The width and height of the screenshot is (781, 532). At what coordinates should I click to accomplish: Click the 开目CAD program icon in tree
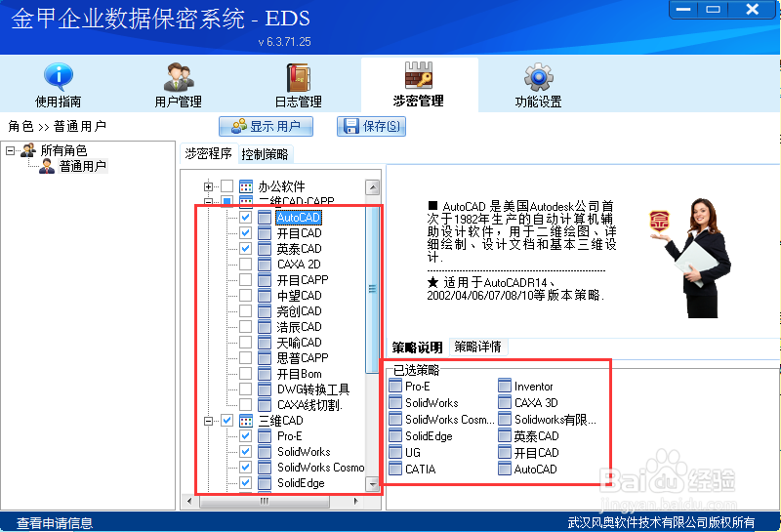pos(265,233)
